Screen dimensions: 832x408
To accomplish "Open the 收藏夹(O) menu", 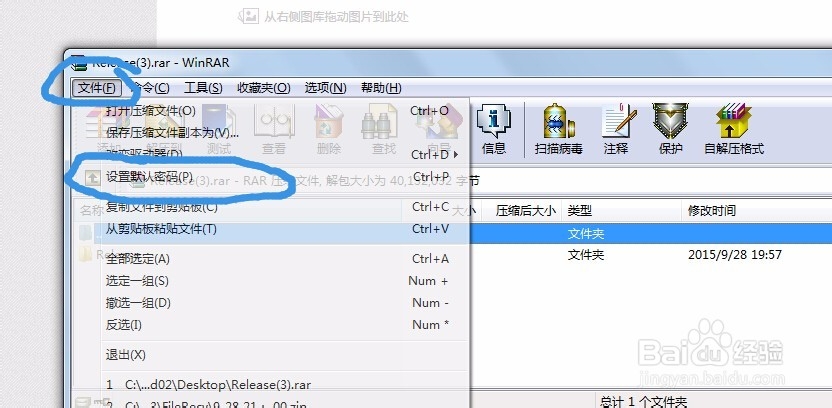I will click(x=264, y=88).
